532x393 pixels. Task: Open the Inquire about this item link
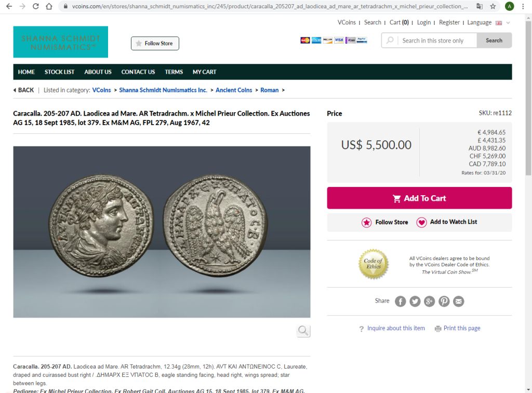click(396, 328)
